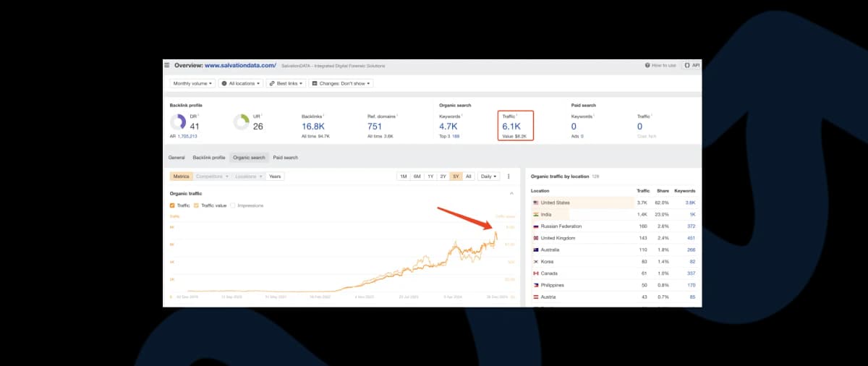The height and width of the screenshot is (366, 868).
Task: Open India keywords count 1K
Action: tap(692, 214)
